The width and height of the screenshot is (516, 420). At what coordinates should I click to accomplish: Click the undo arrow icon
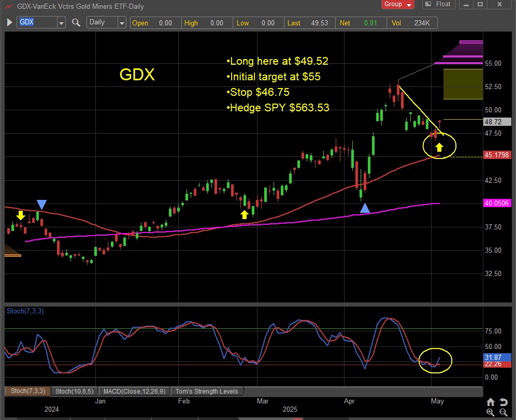504,402
